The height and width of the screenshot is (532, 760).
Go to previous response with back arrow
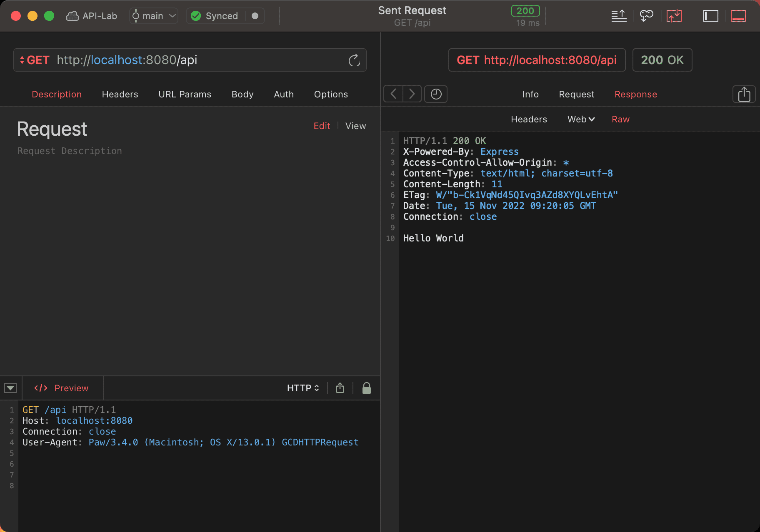pos(393,94)
